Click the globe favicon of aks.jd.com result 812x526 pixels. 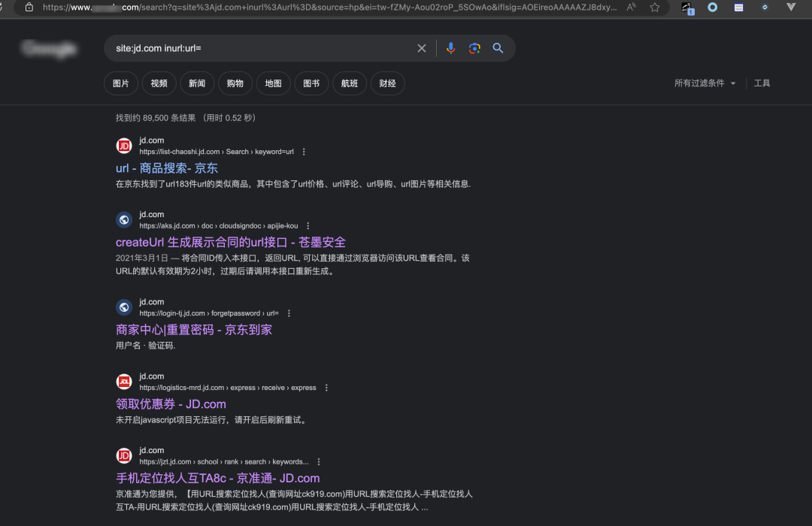click(x=124, y=220)
